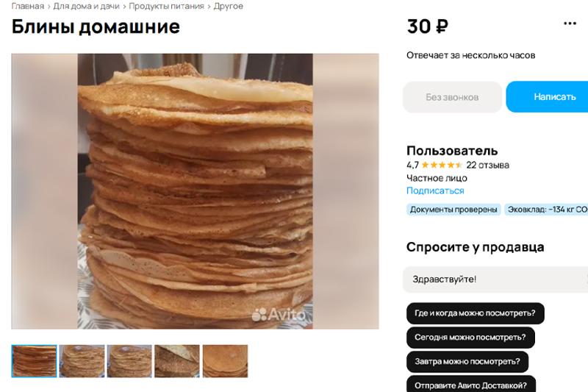Open the seller's 22 отзыва reviews

point(487,165)
